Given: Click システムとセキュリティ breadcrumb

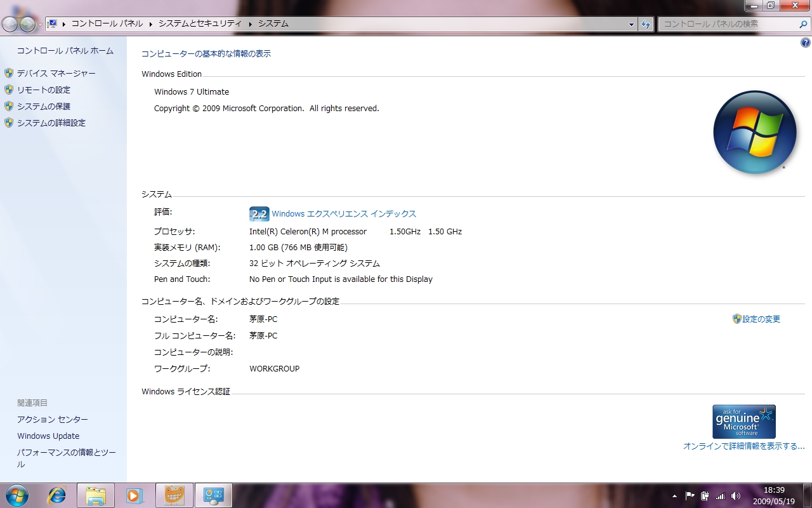Looking at the screenshot, I should [200, 23].
